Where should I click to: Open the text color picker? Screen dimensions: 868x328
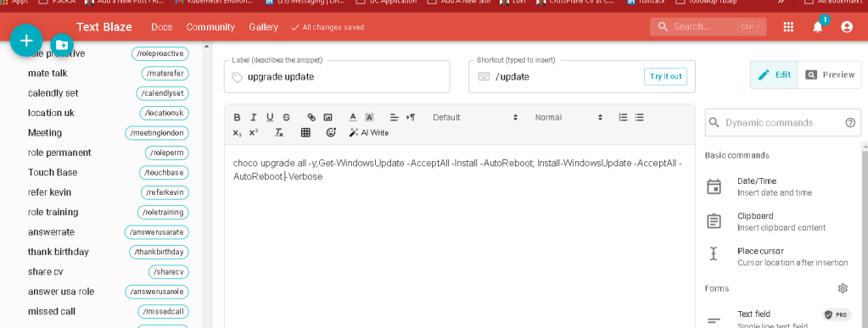click(353, 117)
